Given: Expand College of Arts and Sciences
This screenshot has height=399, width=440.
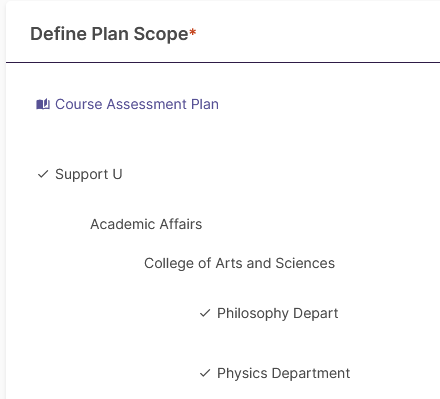Looking at the screenshot, I should (x=239, y=263).
